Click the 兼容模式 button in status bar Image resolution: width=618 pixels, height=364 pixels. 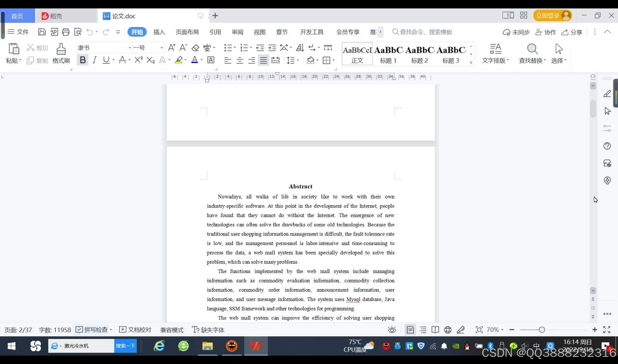click(171, 330)
